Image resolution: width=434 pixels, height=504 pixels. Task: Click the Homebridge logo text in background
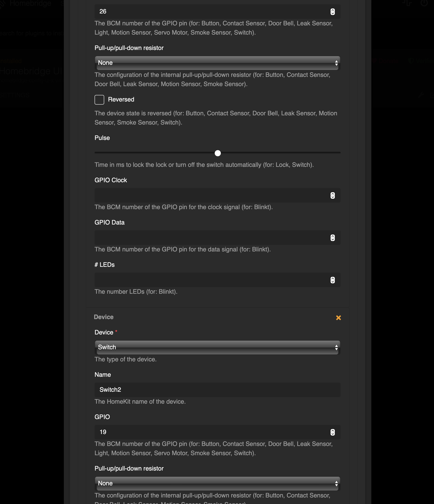30,3
